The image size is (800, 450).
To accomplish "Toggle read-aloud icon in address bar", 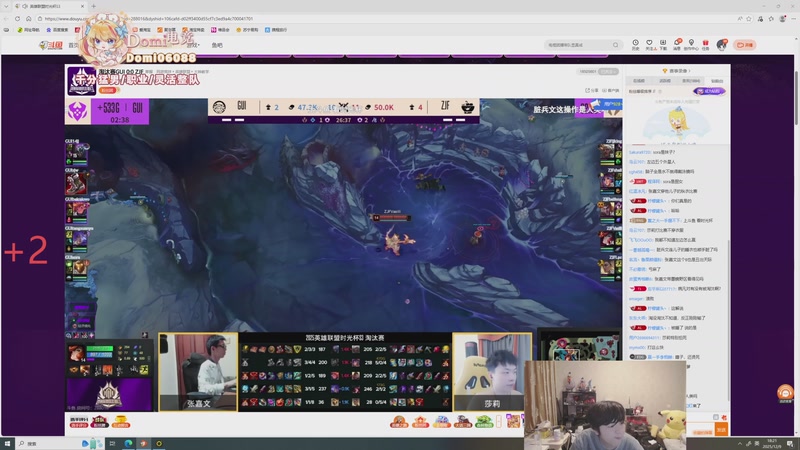I will tap(739, 18).
